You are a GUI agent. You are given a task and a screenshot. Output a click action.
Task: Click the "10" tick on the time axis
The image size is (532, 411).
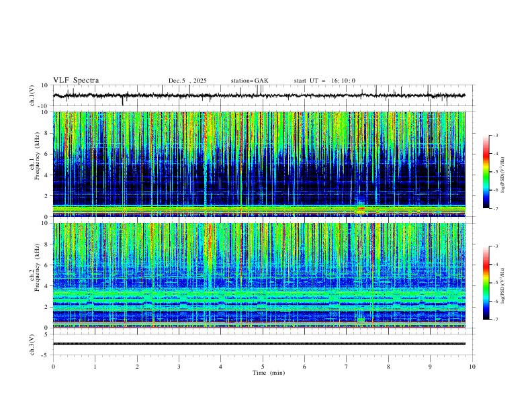click(472, 367)
